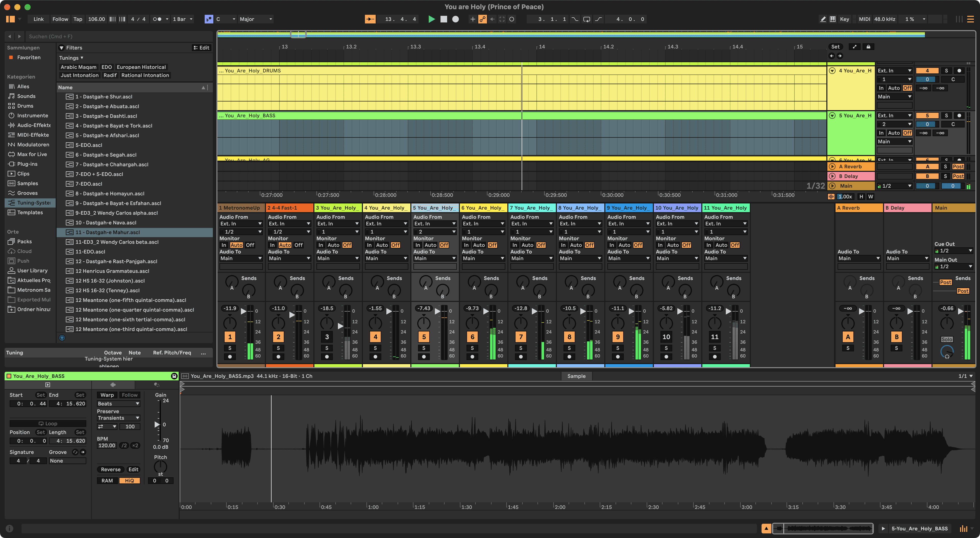Lock the arrangement with the lock icon
Image resolution: width=980 pixels, height=538 pixels.
(x=868, y=47)
